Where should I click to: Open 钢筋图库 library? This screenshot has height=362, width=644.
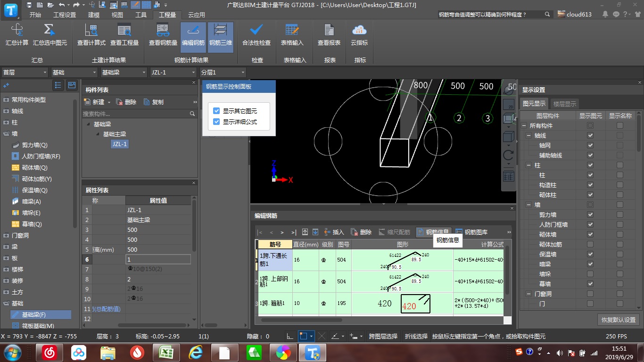click(x=471, y=232)
